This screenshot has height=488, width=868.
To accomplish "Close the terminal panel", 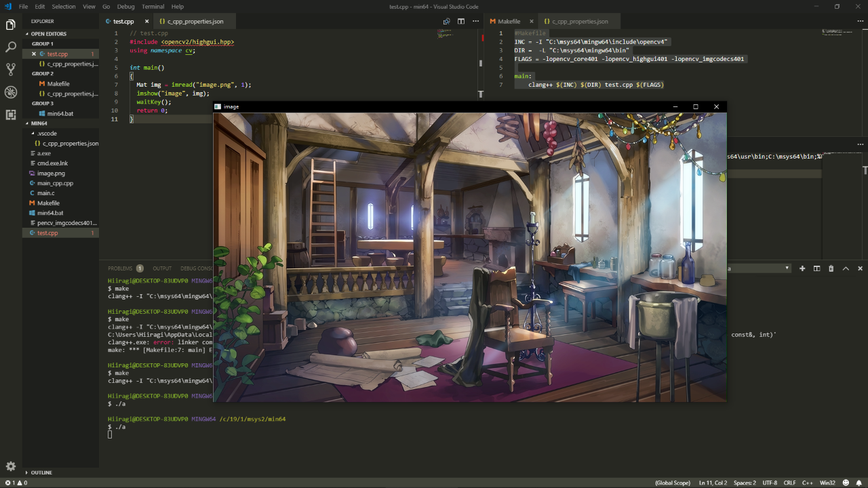I will coord(861,268).
